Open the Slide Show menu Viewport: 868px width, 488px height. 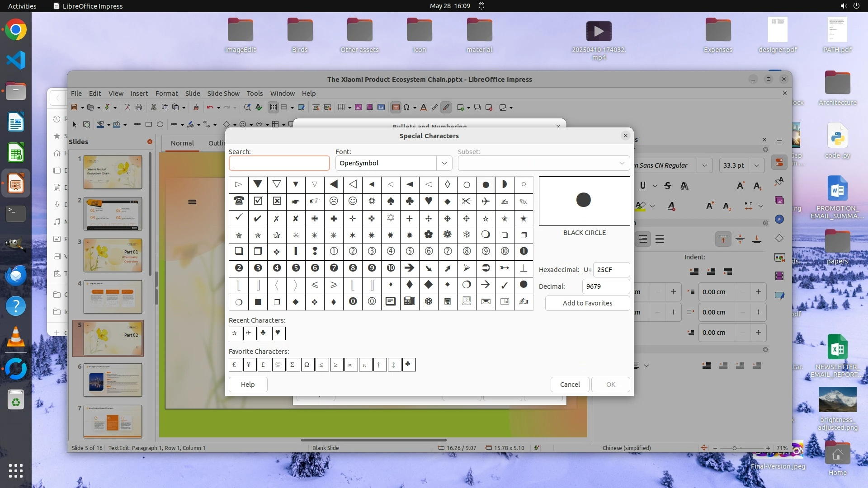pyautogui.click(x=223, y=94)
